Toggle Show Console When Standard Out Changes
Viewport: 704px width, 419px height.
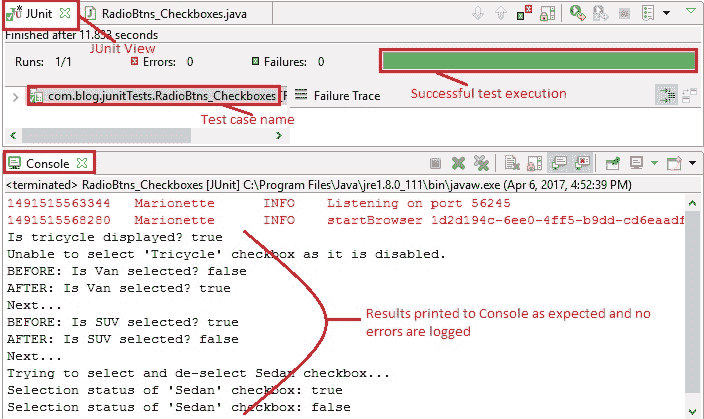pyautogui.click(x=559, y=163)
